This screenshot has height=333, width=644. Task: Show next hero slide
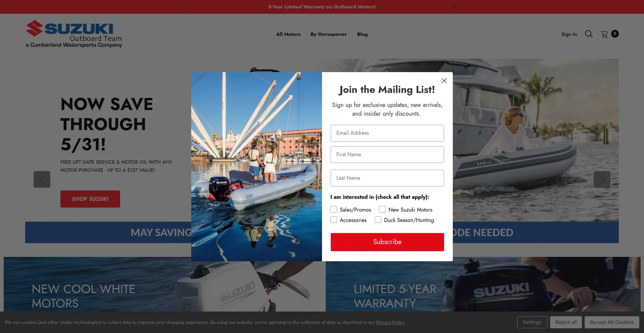tap(602, 179)
